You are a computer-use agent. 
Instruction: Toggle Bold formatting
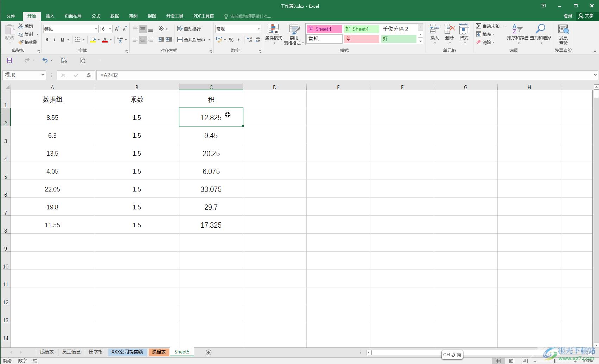coord(47,40)
